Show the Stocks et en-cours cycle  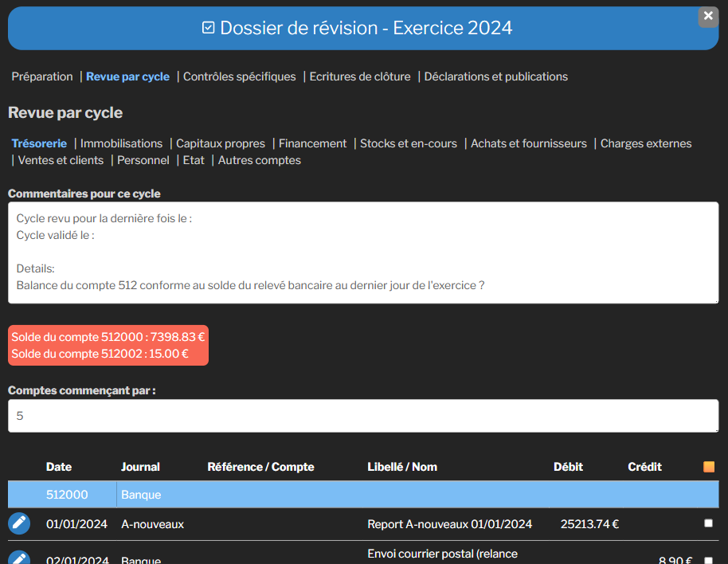point(409,143)
